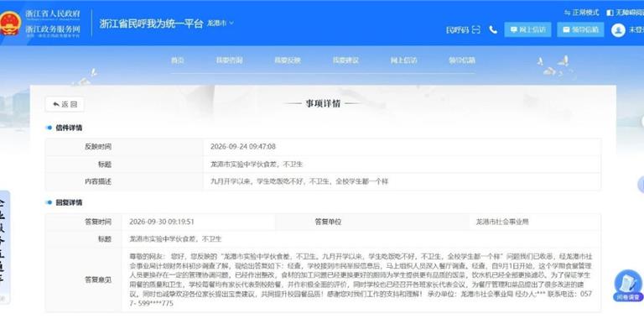
Task: Open 网上信访 navigation tab
Action: (403, 60)
